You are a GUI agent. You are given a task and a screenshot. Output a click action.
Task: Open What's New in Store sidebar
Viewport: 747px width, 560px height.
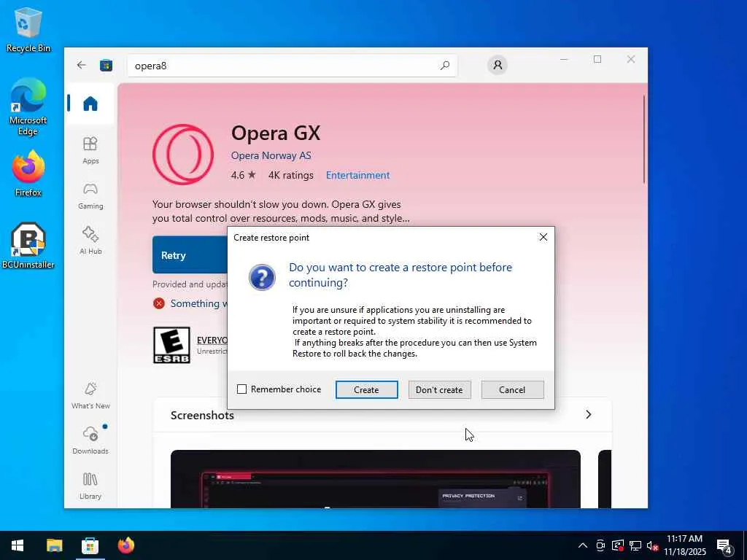[x=90, y=395]
